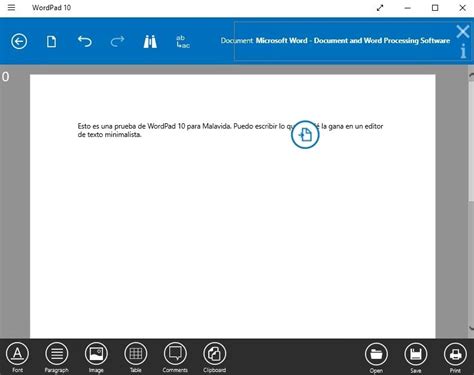The image size is (474, 375).
Task: Open the Font options
Action: coord(17,357)
